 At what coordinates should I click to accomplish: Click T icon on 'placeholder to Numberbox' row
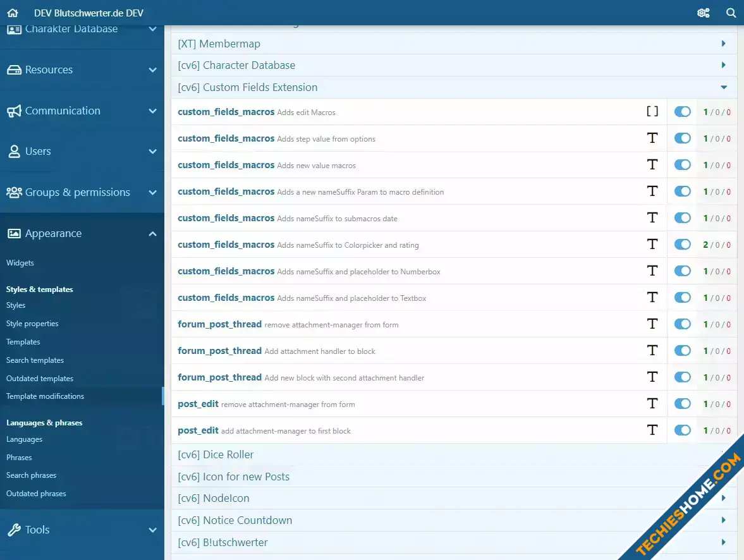(652, 271)
